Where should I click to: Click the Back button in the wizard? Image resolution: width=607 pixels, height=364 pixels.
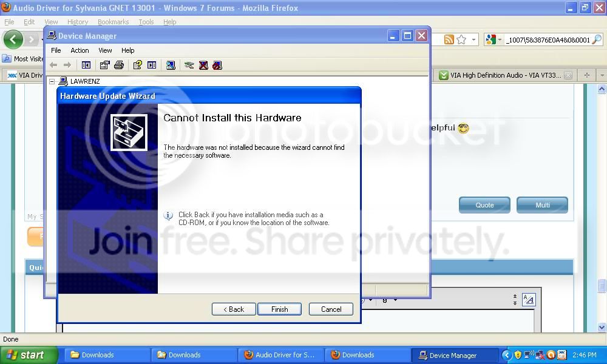(234, 309)
